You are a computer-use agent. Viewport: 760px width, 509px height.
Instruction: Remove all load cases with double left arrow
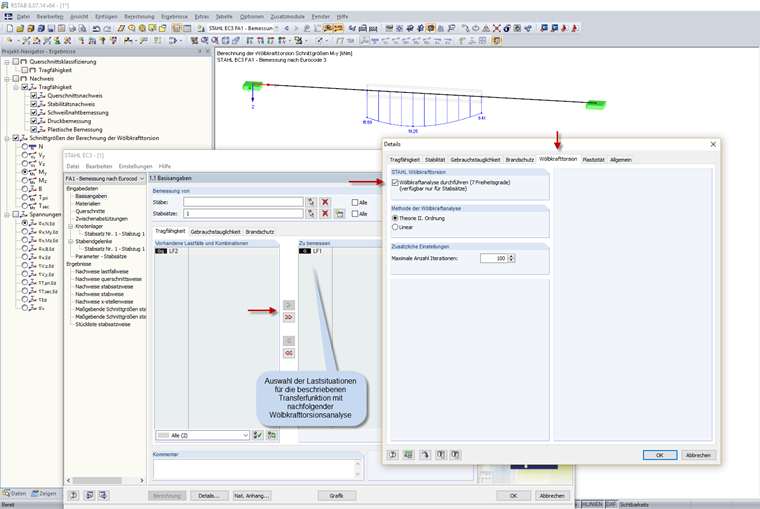288,353
